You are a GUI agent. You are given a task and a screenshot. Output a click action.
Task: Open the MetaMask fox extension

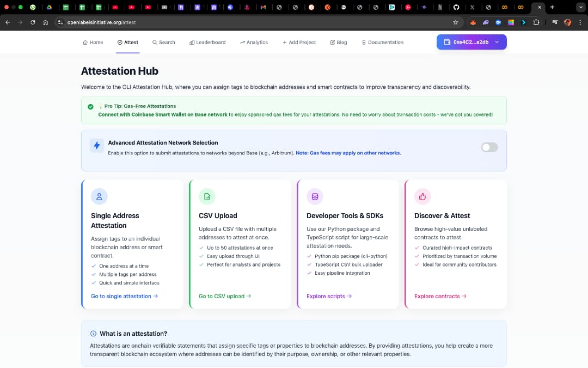473,22
